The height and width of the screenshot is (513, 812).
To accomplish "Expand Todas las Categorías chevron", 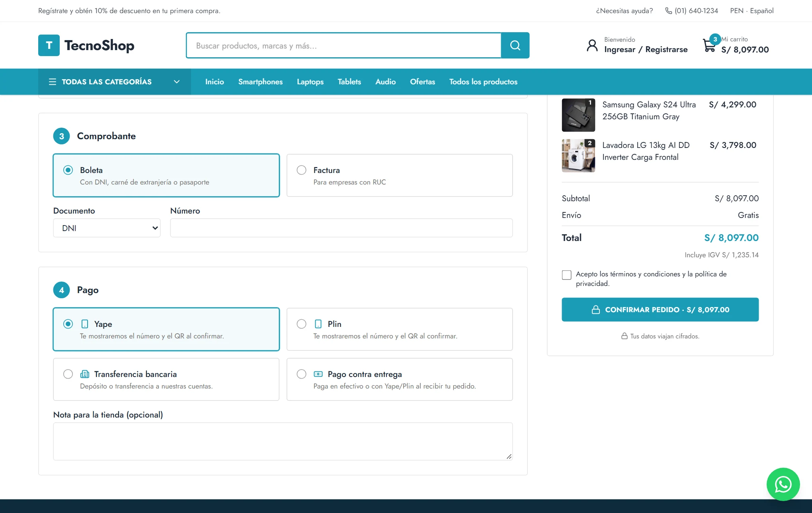I will (177, 82).
